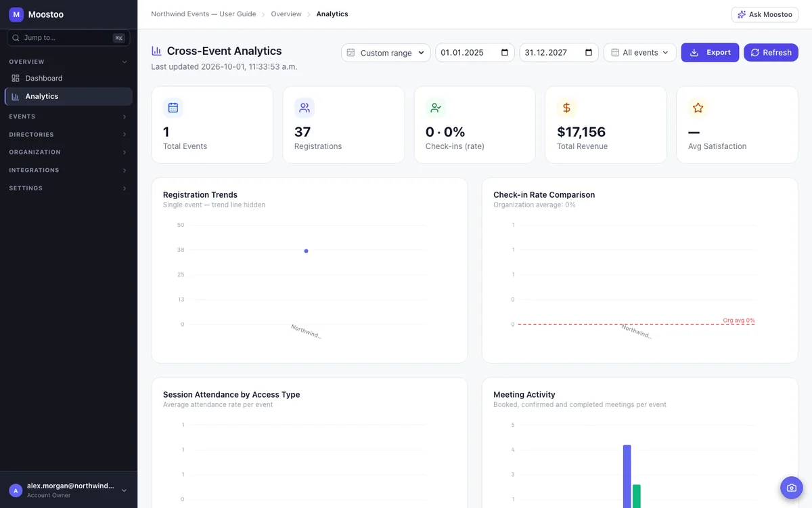Image resolution: width=812 pixels, height=508 pixels.
Task: Select Analytics in the sidebar
Action: pos(68,96)
